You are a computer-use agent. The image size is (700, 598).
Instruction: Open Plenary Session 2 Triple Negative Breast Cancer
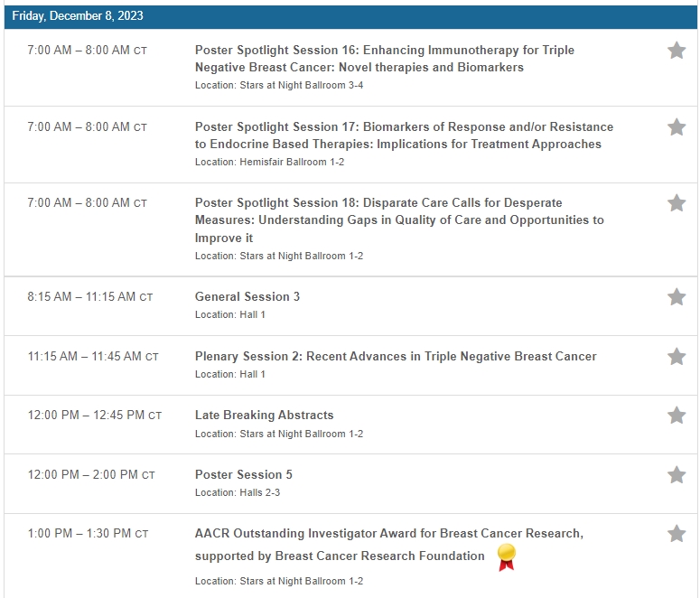pyautogui.click(x=396, y=357)
